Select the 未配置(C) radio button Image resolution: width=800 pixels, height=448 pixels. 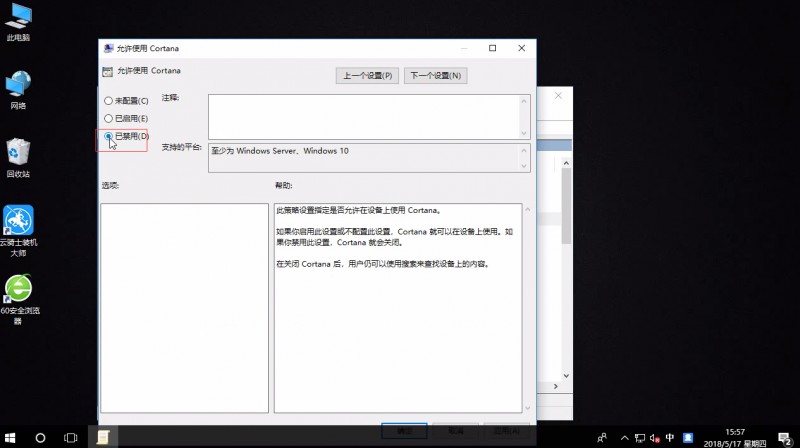tap(108, 101)
